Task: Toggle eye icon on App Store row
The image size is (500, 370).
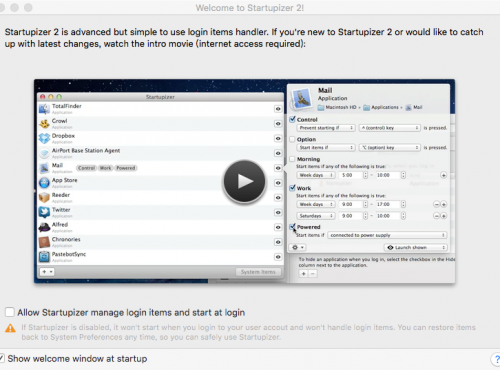Action: pos(278,183)
